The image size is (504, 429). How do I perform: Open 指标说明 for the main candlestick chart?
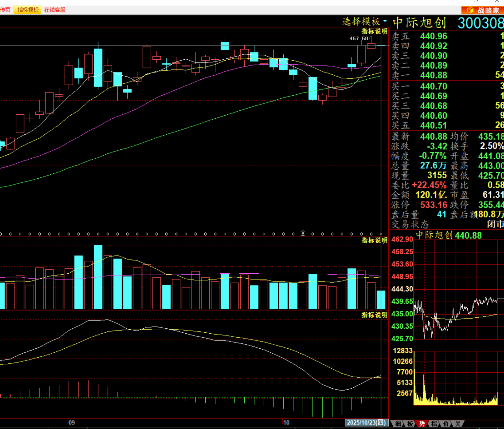[374, 31]
